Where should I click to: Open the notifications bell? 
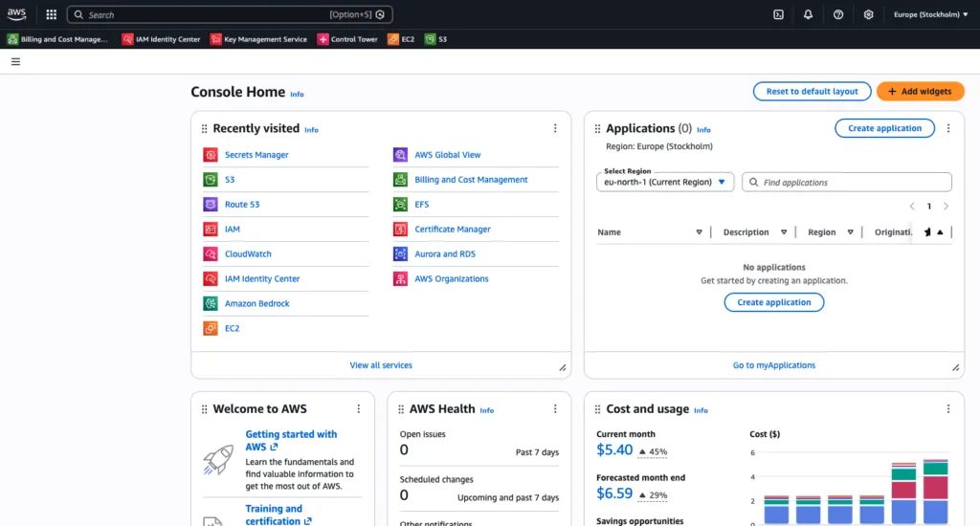click(x=808, y=14)
